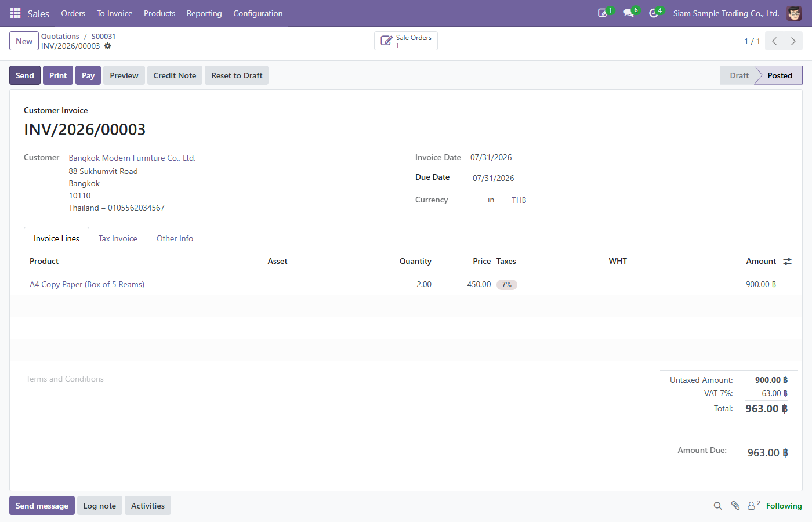The image size is (812, 522).
Task: Open customer Bangkok Modern Furniture Co., Ltd. link
Action: (x=132, y=158)
